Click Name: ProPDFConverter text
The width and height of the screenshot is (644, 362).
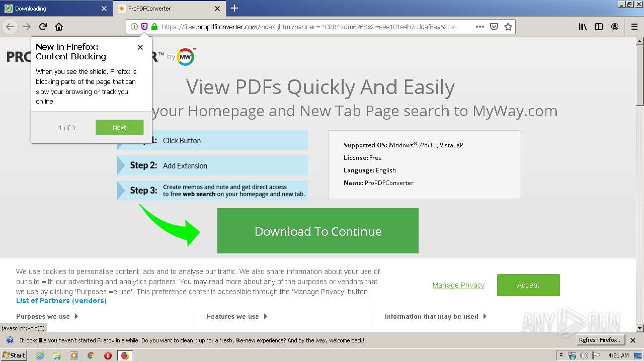(x=378, y=183)
